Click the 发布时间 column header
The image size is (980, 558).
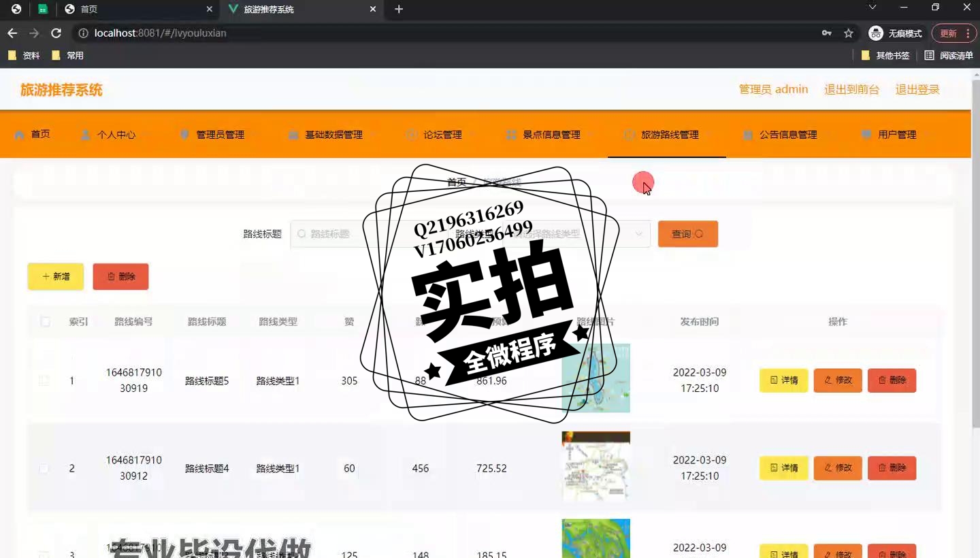coord(700,322)
